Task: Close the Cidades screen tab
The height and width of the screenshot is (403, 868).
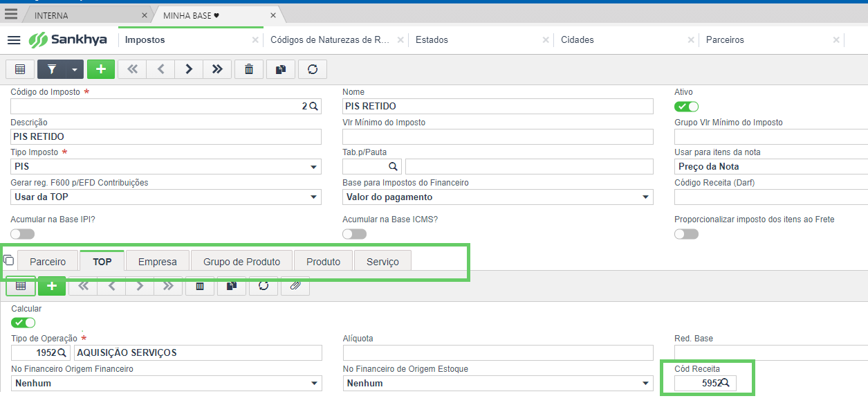Action: pos(691,40)
